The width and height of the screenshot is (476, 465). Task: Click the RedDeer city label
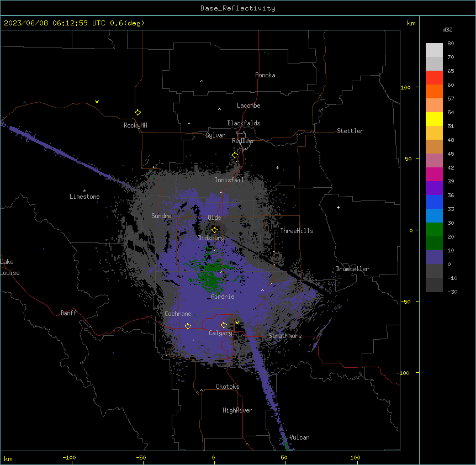243,141
